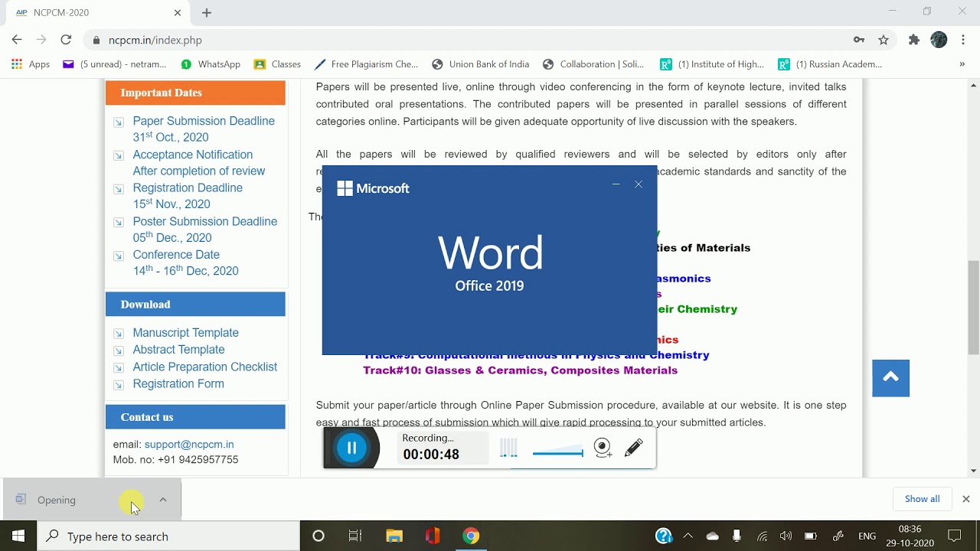Open the Collaboration bookmark

tap(593, 64)
